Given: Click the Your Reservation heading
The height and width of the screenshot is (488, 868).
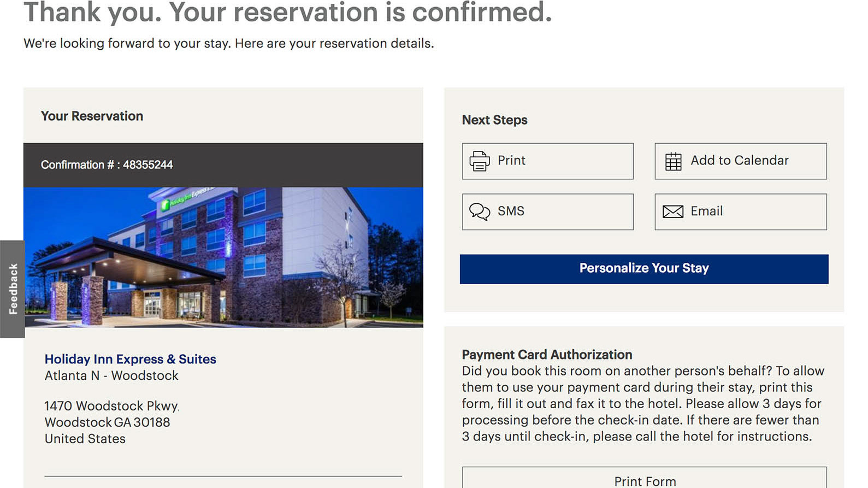Looking at the screenshot, I should (x=92, y=116).
